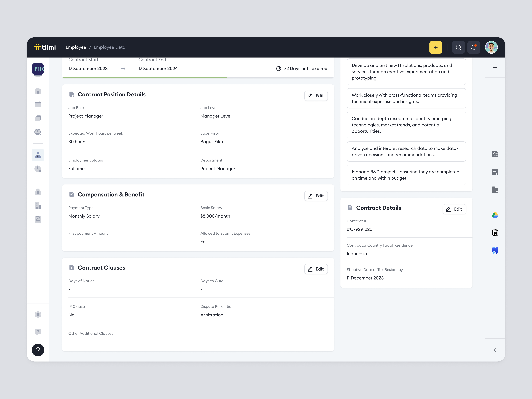532x399 pixels.
Task: Click the yellow plus button in the header
Action: click(436, 47)
